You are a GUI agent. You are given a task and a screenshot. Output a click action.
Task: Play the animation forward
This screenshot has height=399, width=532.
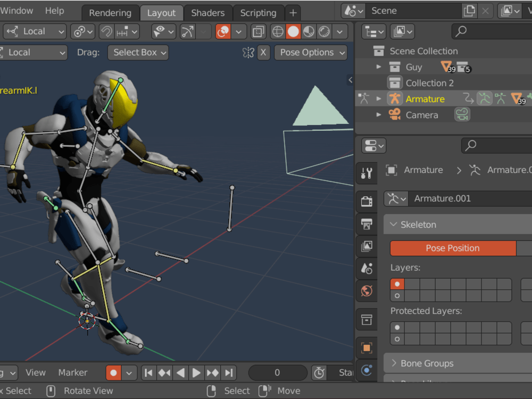coord(196,372)
